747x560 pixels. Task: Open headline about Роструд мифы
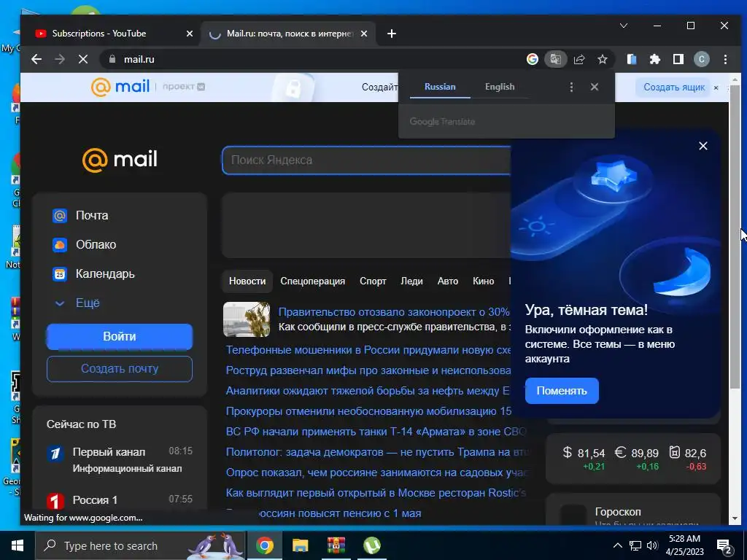pos(368,370)
